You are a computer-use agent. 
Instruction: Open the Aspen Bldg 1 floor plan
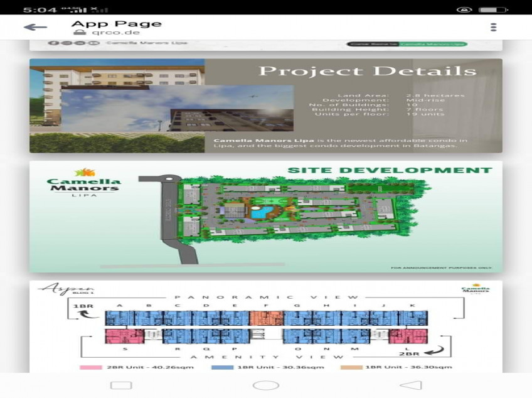click(x=265, y=325)
